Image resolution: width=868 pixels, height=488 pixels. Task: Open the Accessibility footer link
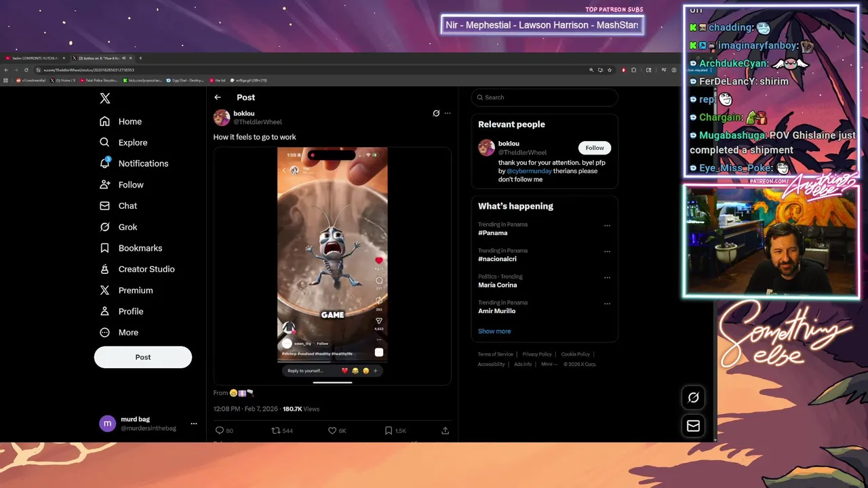pyautogui.click(x=491, y=365)
